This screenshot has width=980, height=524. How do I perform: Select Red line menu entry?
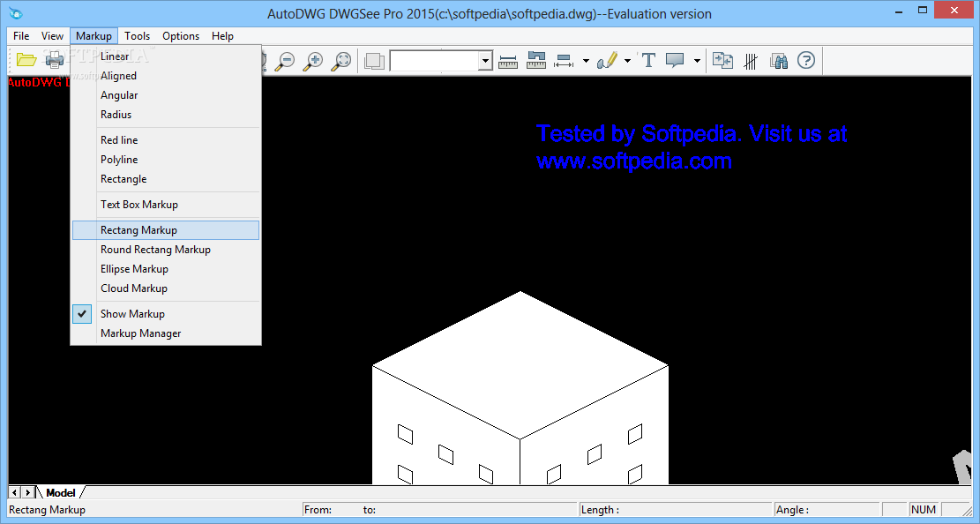(166, 140)
